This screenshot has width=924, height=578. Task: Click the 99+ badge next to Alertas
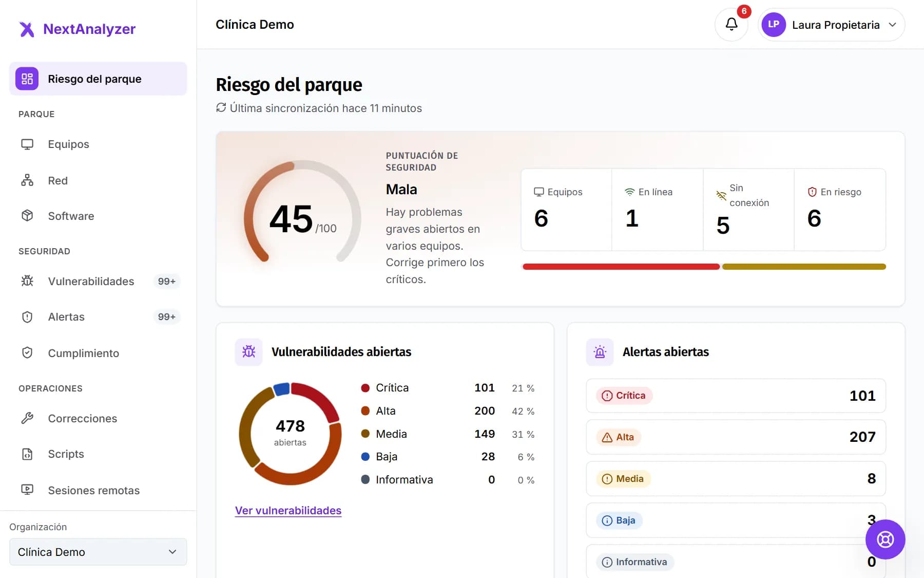coord(166,317)
